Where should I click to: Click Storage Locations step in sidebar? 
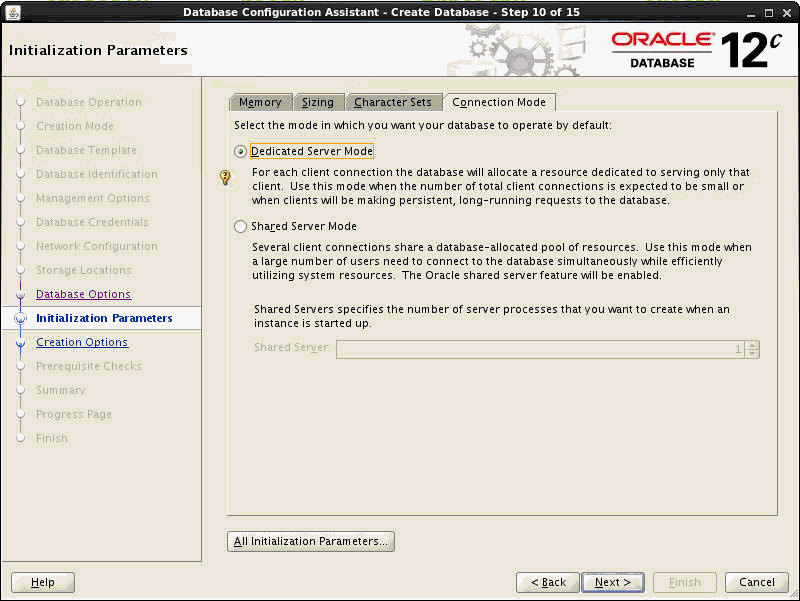[84, 270]
